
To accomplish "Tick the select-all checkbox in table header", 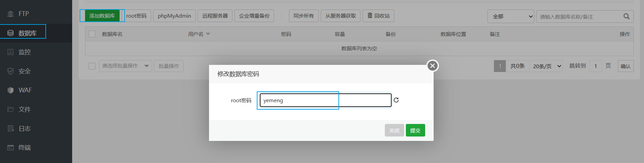I will 92,34.
